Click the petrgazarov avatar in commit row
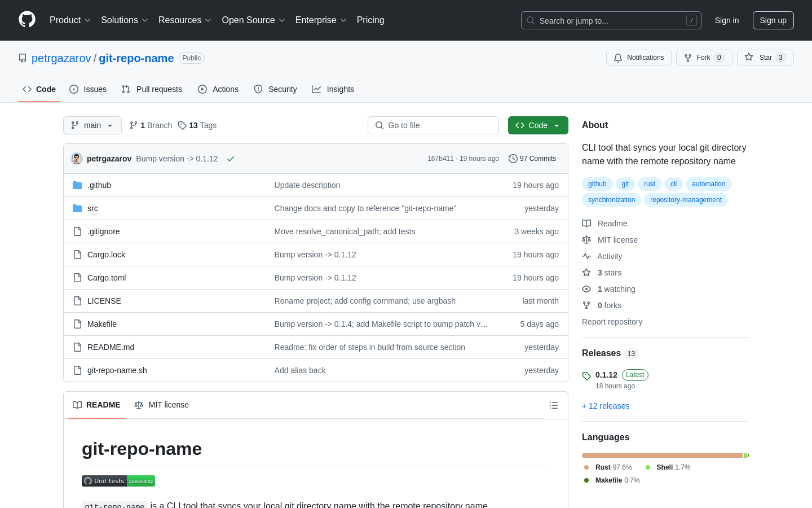812x508 pixels. [x=77, y=159]
